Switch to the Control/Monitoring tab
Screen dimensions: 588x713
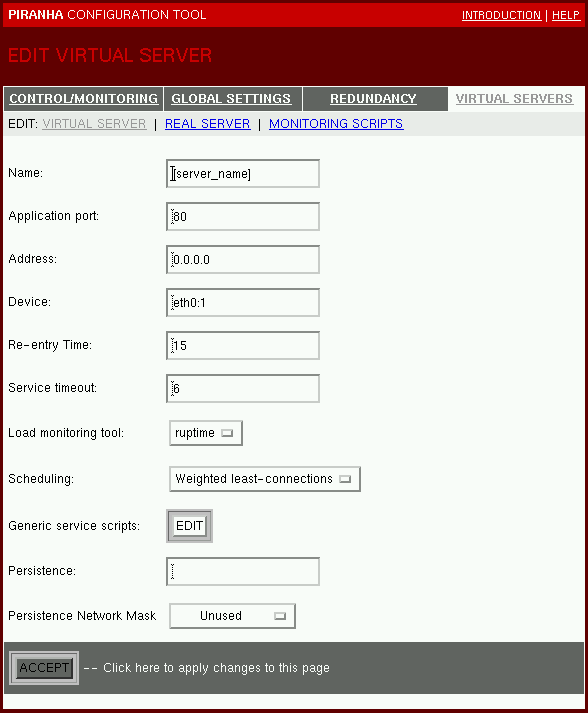pos(84,99)
